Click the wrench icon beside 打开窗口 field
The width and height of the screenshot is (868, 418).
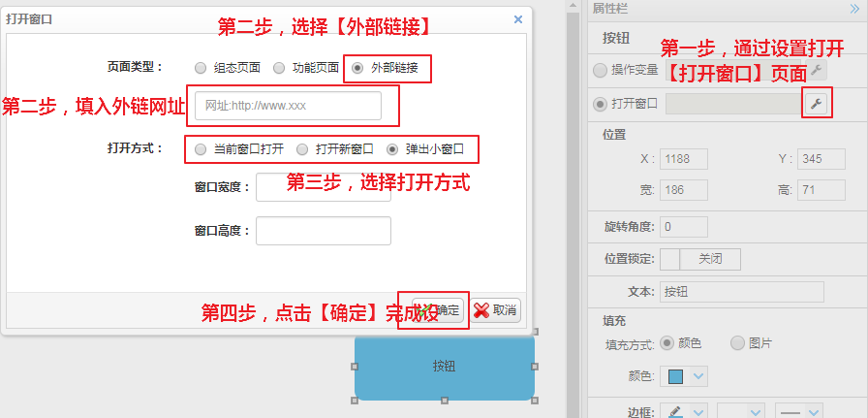817,104
